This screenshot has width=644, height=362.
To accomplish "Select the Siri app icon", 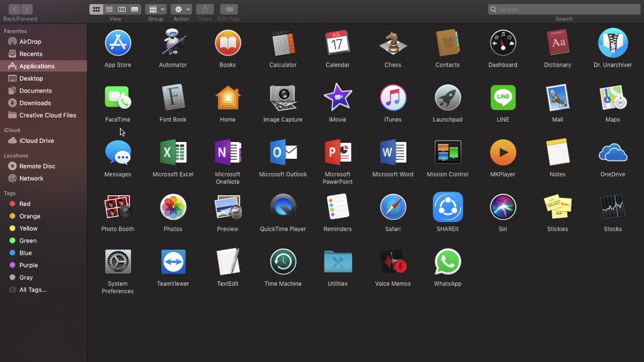I will click(x=503, y=207).
